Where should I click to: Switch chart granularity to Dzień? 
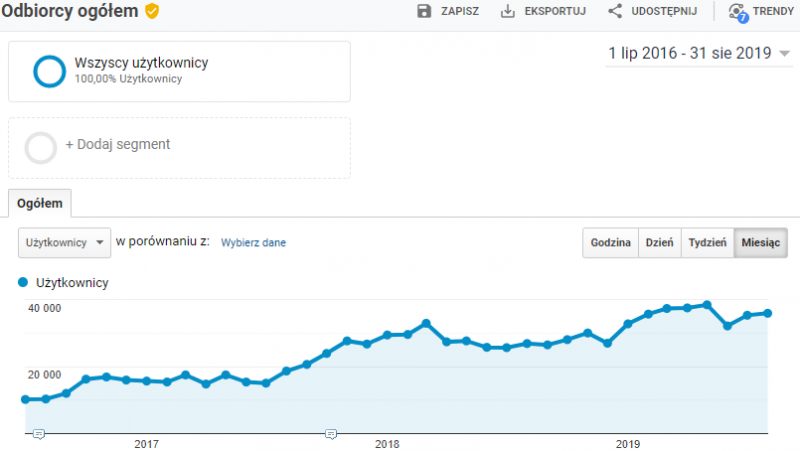point(659,243)
